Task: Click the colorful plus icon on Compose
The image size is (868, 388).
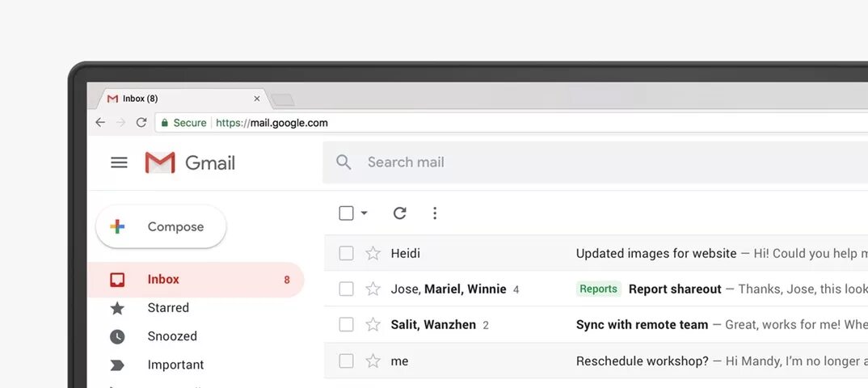Action: tap(117, 226)
